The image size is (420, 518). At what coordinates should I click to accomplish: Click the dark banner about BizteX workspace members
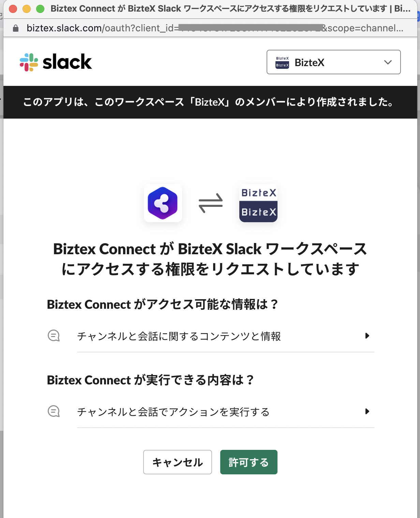click(210, 102)
